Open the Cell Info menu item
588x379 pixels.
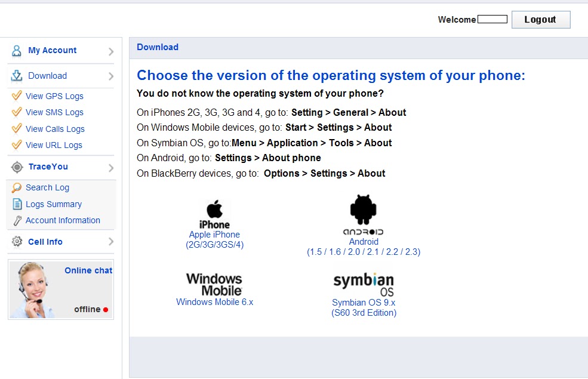click(45, 242)
